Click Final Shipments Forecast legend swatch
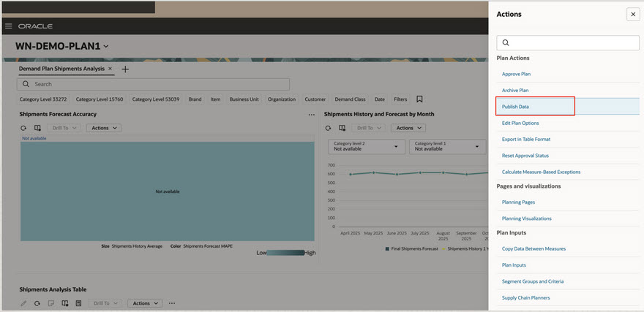This screenshot has height=312, width=644. [x=387, y=249]
